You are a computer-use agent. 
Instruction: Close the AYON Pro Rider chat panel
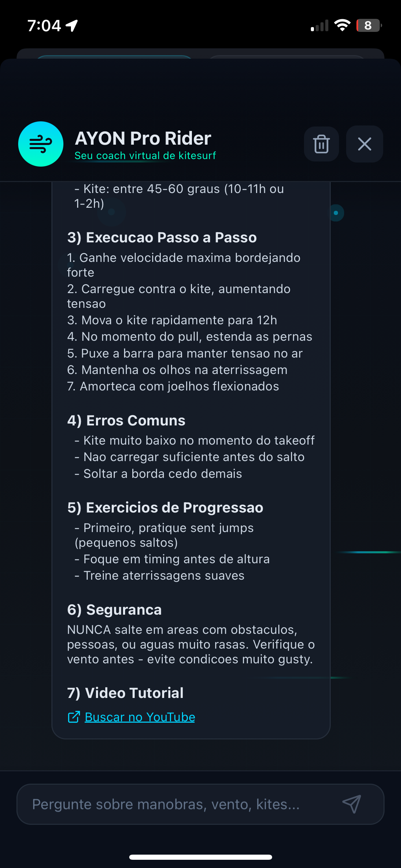pyautogui.click(x=364, y=144)
